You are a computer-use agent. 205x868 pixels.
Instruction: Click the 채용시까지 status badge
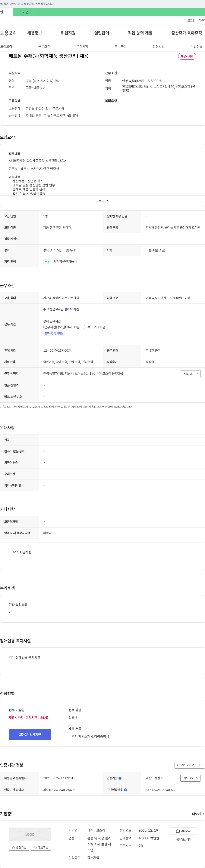[187, 56]
